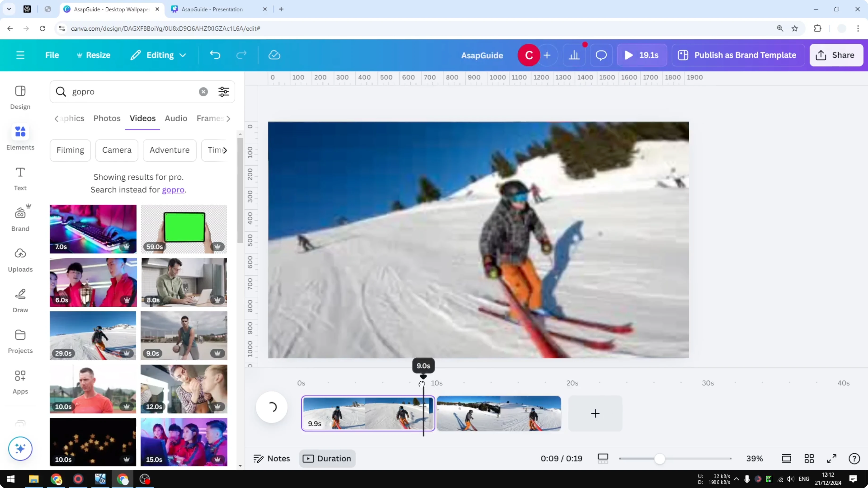
Task: Switch to the Photos tab
Action: [x=106, y=118]
